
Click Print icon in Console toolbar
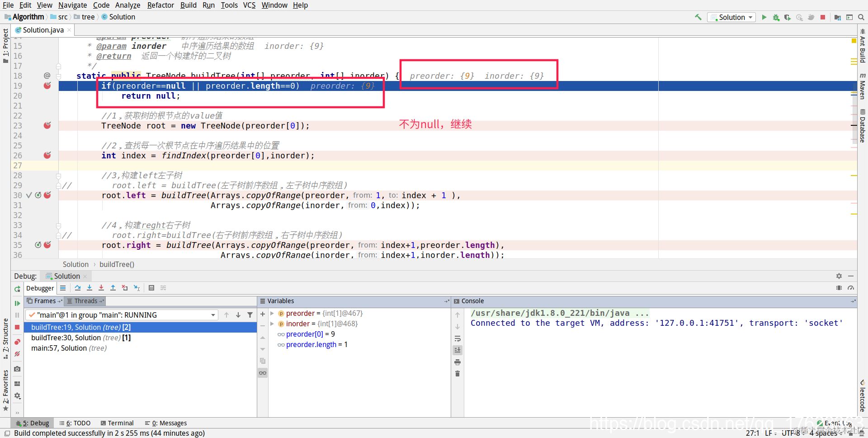[x=458, y=362]
